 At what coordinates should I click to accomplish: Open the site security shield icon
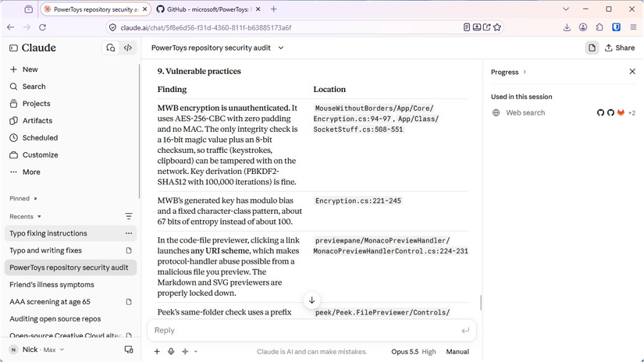pos(112,28)
